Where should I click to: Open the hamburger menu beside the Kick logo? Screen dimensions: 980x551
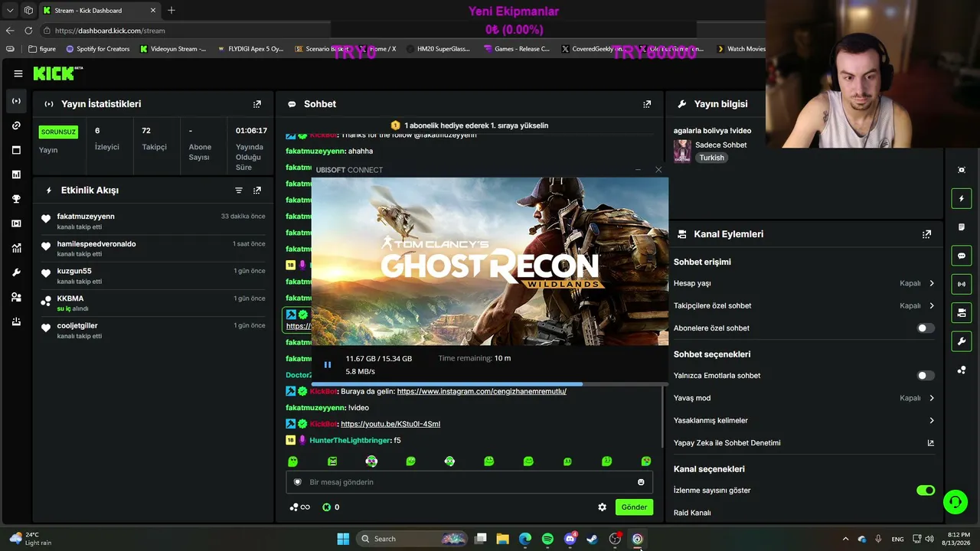click(x=18, y=73)
